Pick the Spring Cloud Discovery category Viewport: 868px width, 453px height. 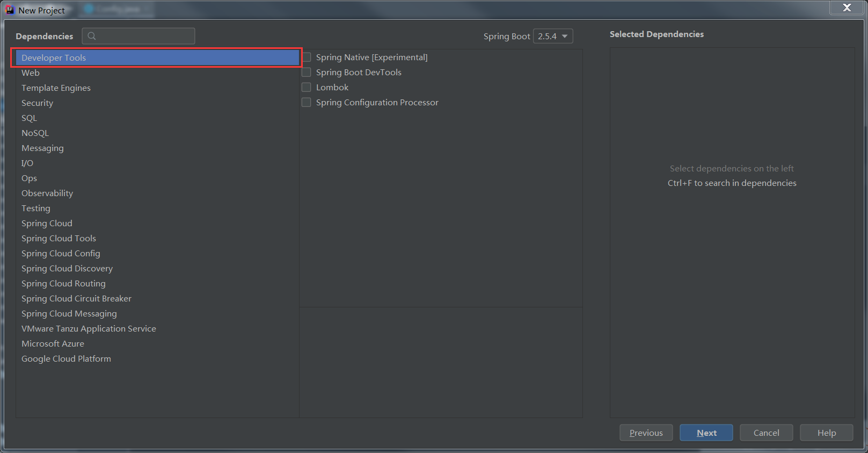157,268
